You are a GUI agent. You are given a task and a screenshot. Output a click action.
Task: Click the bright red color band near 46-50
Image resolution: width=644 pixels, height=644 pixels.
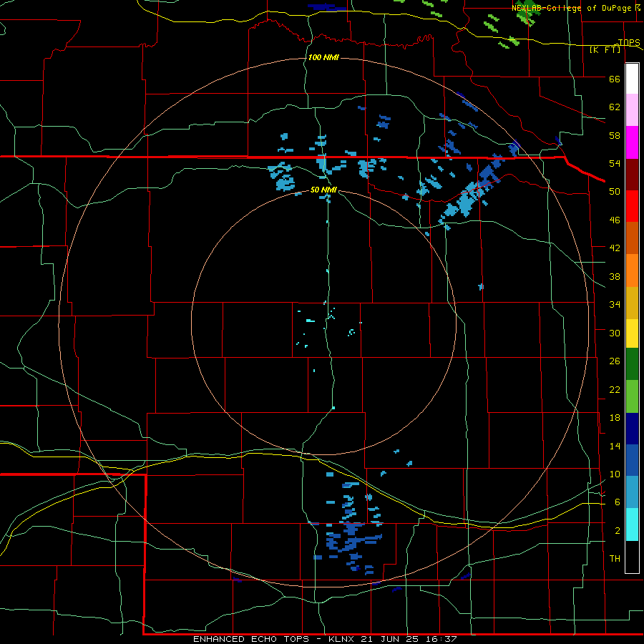point(632,206)
